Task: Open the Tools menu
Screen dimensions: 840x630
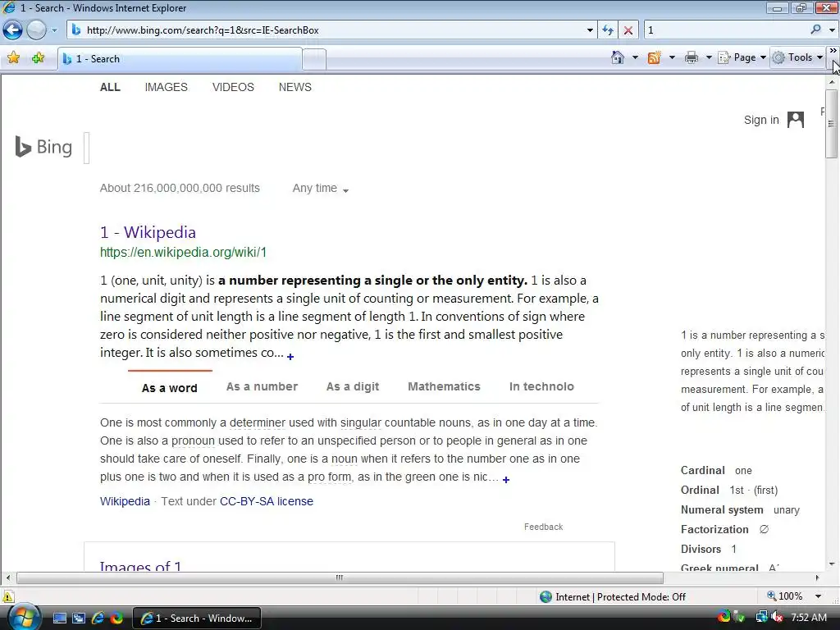Action: point(797,57)
